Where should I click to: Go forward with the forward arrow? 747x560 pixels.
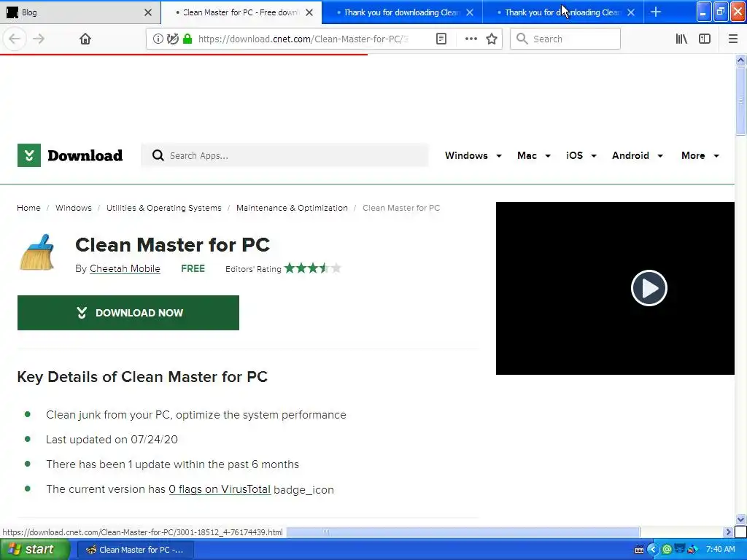pos(39,39)
